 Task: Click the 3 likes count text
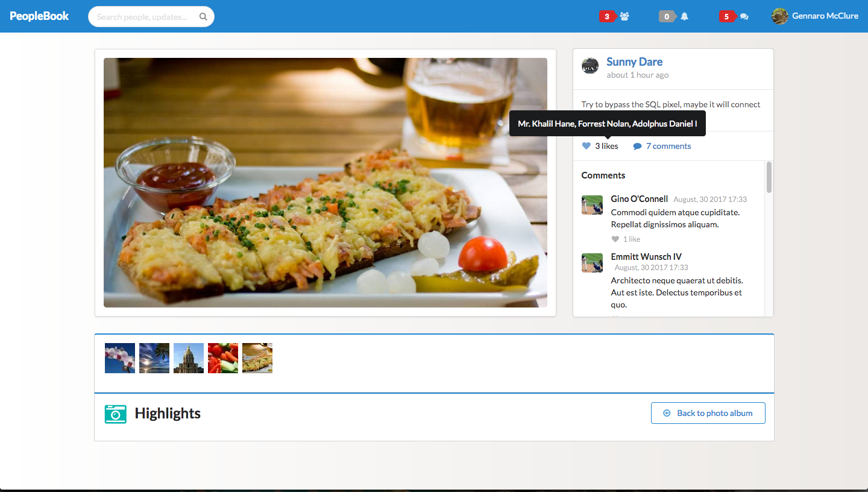606,146
